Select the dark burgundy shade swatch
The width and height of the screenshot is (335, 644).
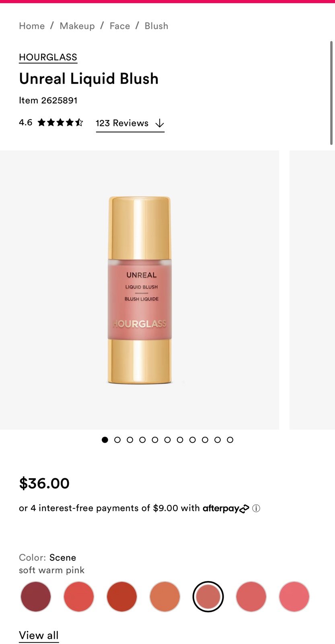pos(36,597)
